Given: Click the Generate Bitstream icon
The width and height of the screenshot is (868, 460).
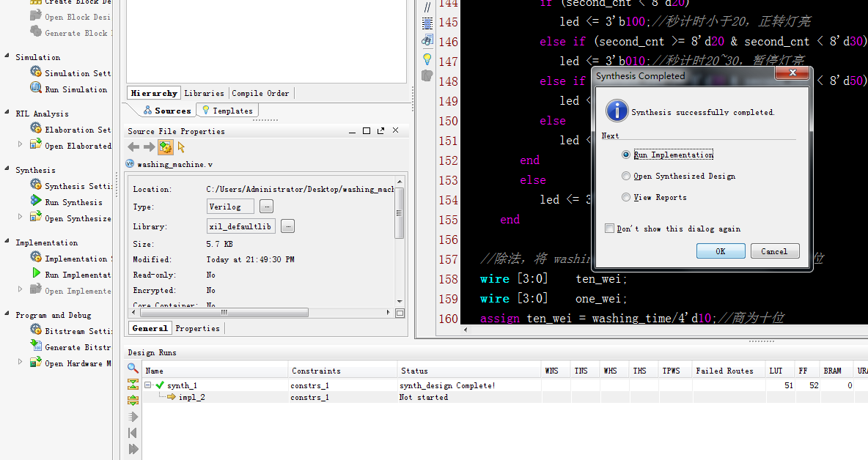Looking at the screenshot, I should 35,346.
